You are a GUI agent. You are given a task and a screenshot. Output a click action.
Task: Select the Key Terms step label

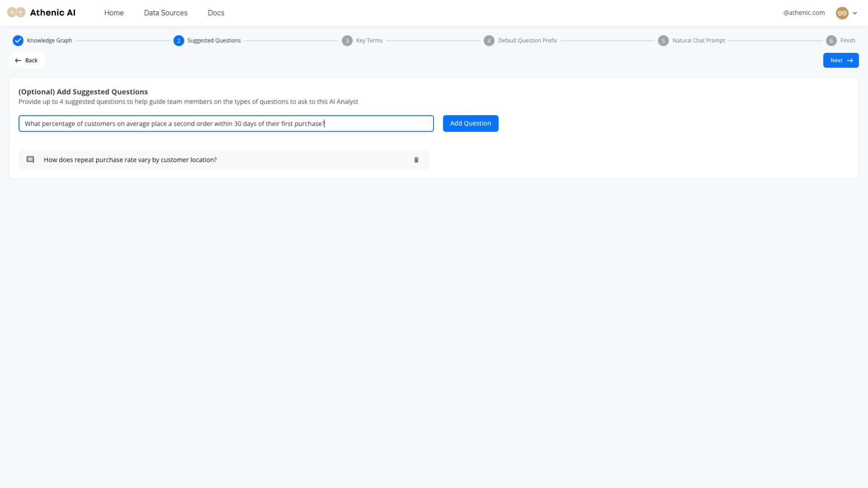(369, 41)
